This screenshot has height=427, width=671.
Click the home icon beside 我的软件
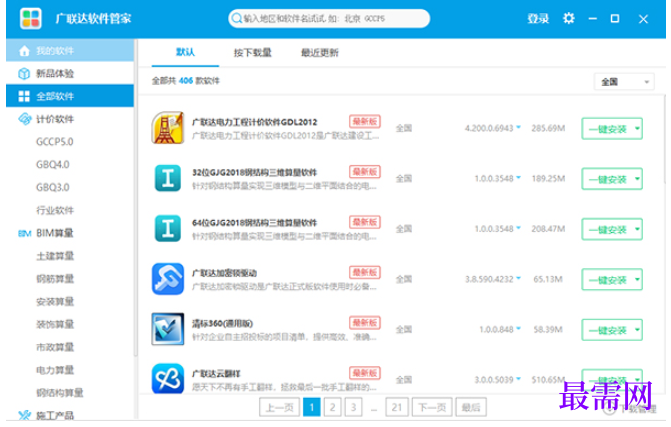pyautogui.click(x=24, y=51)
